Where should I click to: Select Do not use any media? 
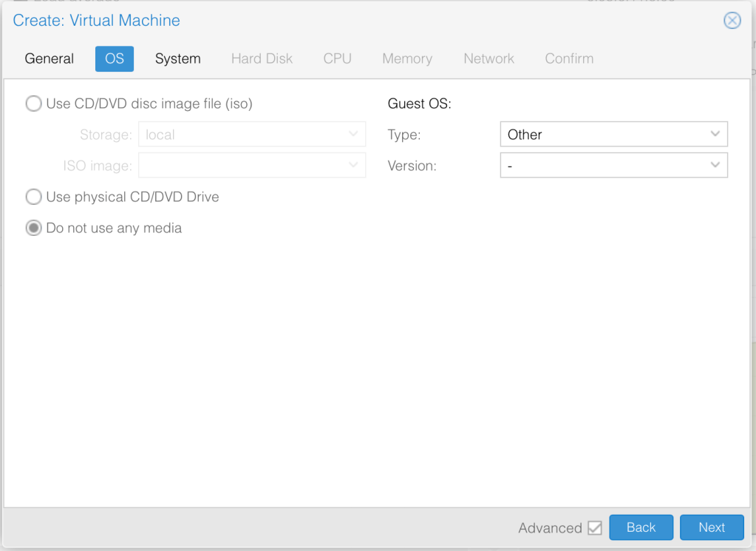(34, 228)
